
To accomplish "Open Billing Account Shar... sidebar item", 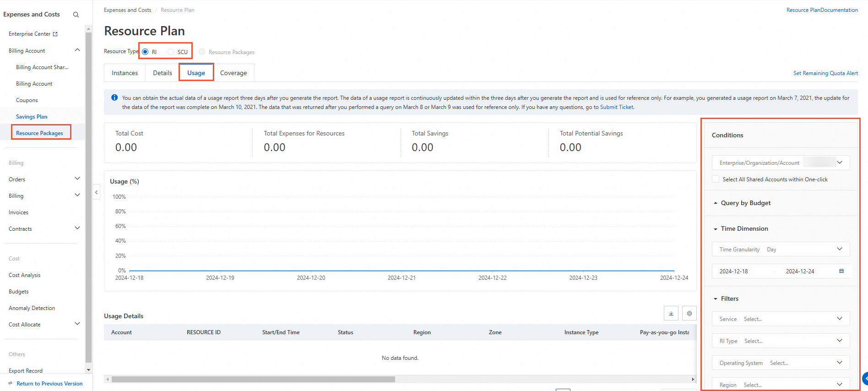I will 42,67.
